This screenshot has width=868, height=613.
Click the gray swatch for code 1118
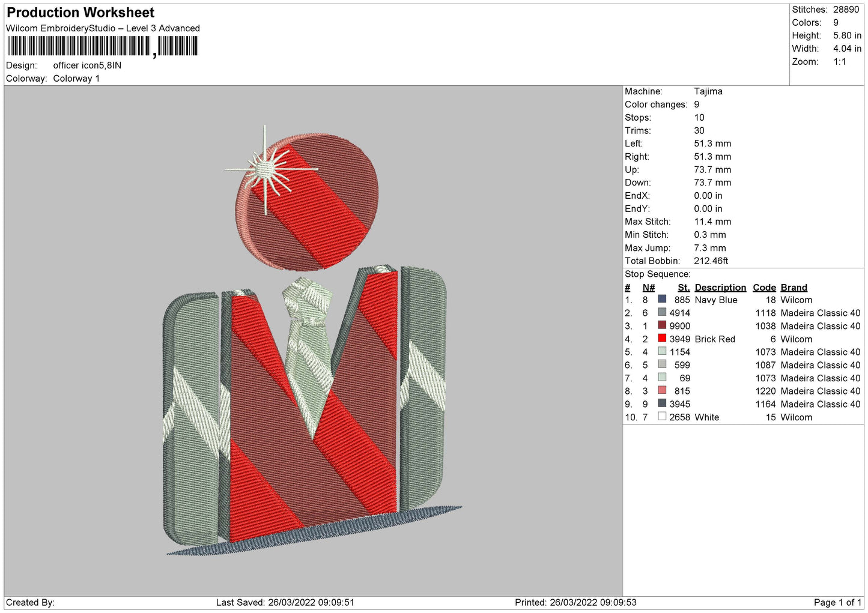click(662, 312)
